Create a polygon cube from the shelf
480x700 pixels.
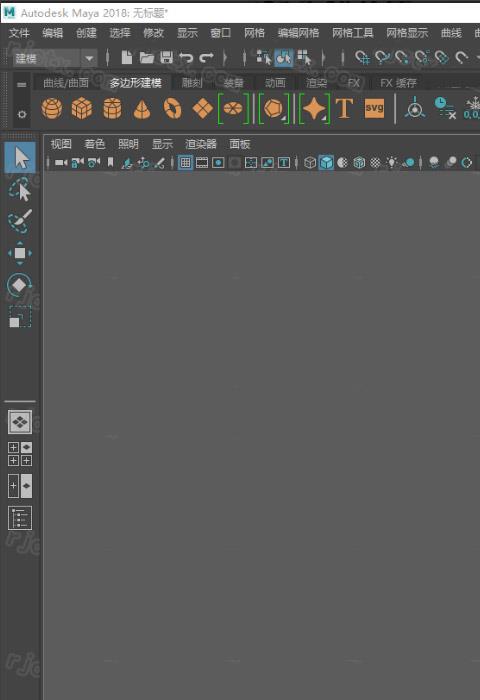click(82, 108)
